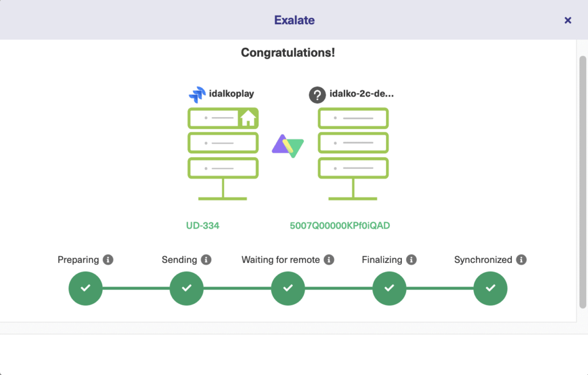Click the home icon on the idalkoplay server
This screenshot has width=588, height=375.
pyautogui.click(x=249, y=118)
